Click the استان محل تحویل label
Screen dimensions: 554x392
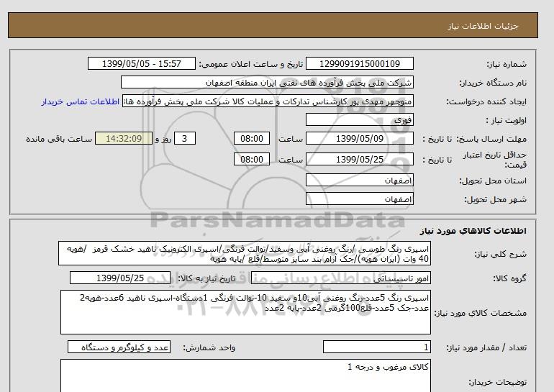[493, 181]
